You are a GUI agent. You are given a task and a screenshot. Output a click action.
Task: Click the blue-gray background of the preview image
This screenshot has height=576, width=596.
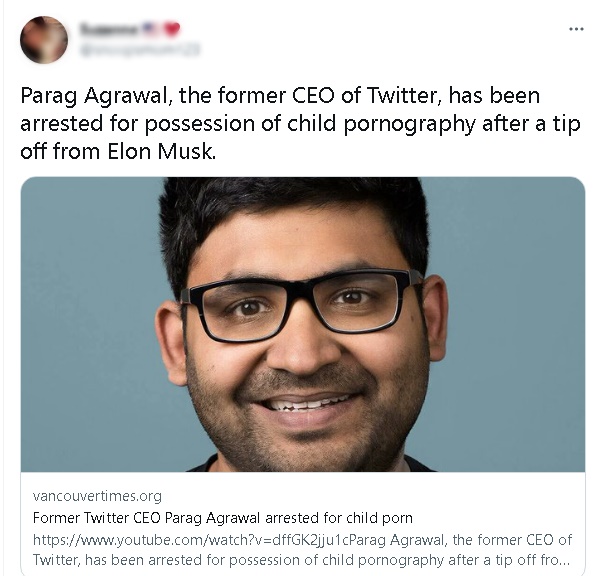pyautogui.click(x=87, y=323)
